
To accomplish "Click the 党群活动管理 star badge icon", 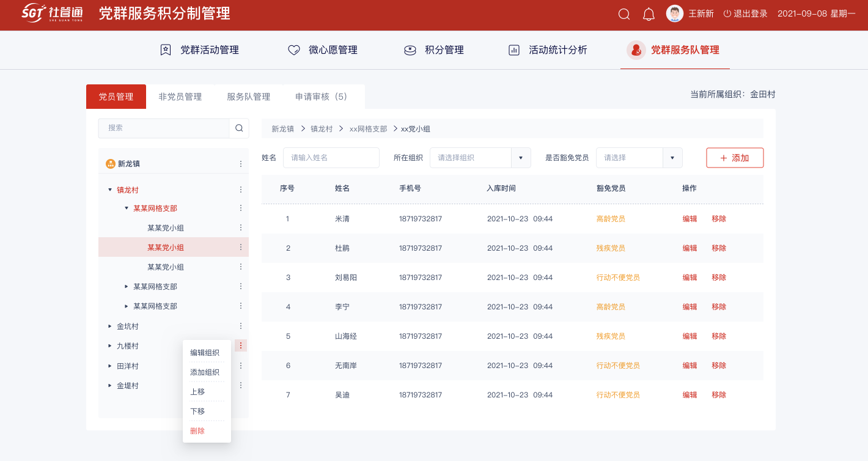I will pos(166,50).
